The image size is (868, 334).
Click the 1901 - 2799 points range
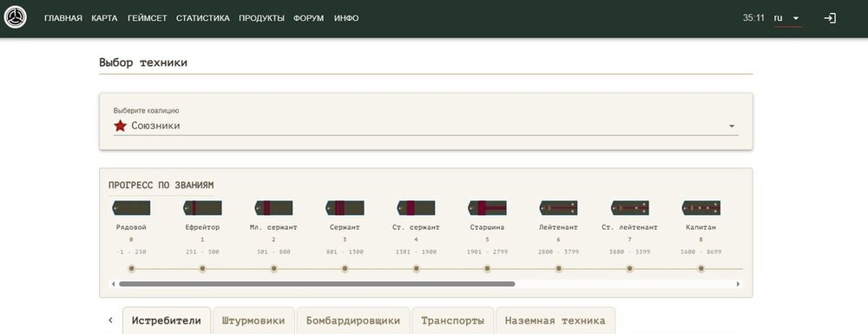tap(487, 252)
